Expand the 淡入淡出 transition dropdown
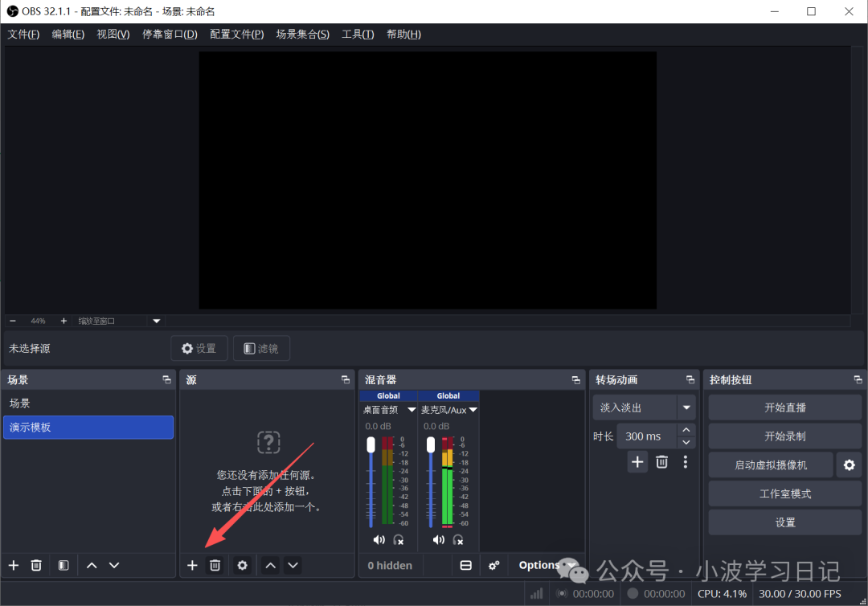The width and height of the screenshot is (868, 606). point(686,407)
